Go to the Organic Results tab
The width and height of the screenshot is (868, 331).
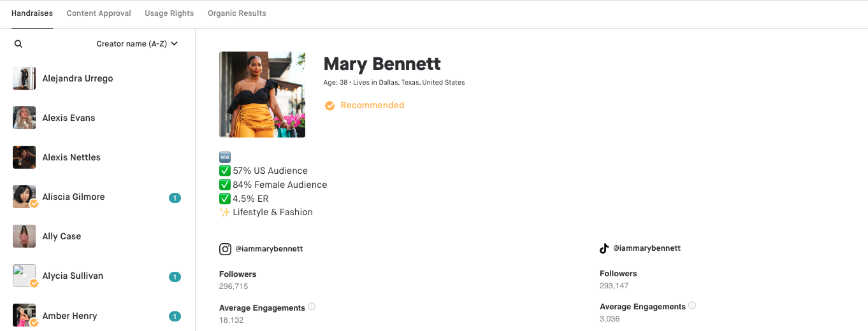click(x=236, y=13)
